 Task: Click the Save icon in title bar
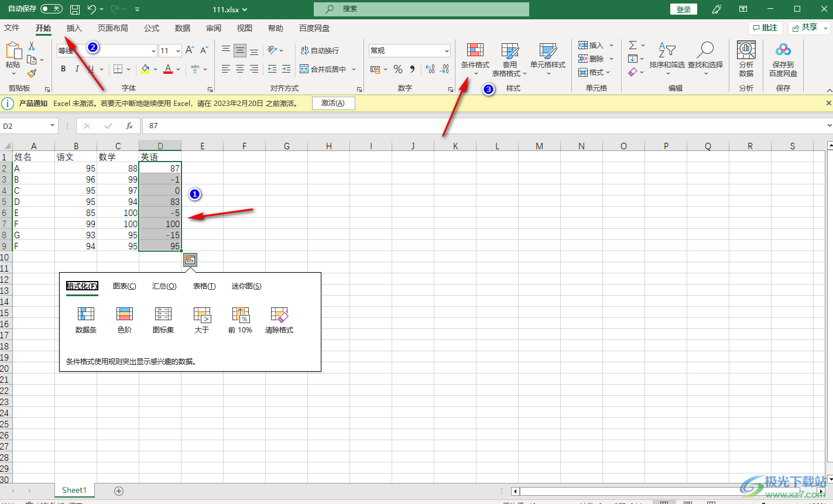75,9
